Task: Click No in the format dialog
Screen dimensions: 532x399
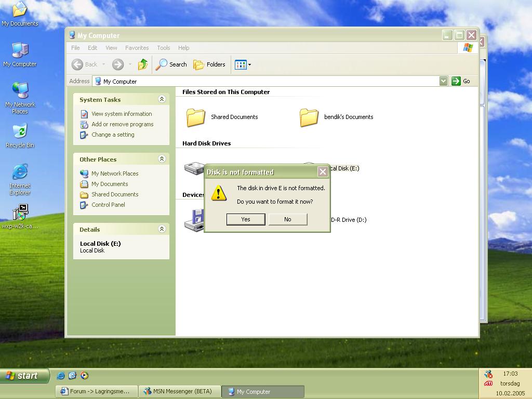Action: (288, 219)
